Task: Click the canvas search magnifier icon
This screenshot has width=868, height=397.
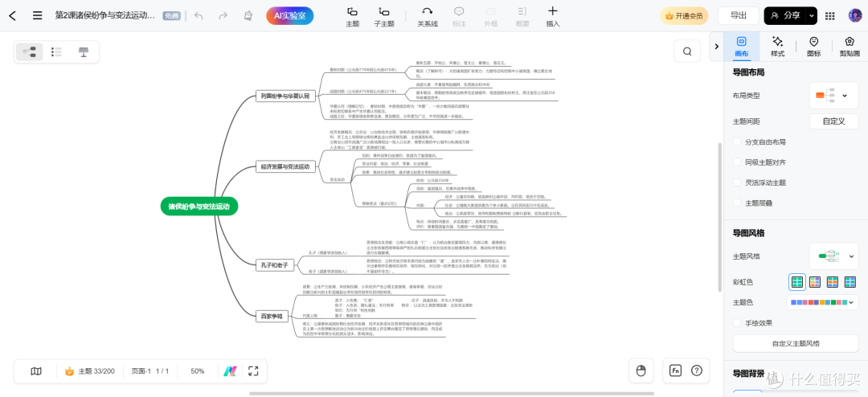Action: click(687, 51)
